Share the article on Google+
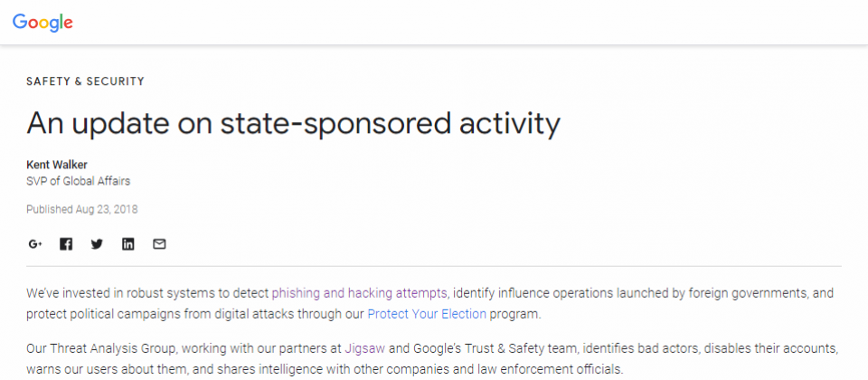Image resolution: width=868 pixels, height=380 pixels. 35,243
